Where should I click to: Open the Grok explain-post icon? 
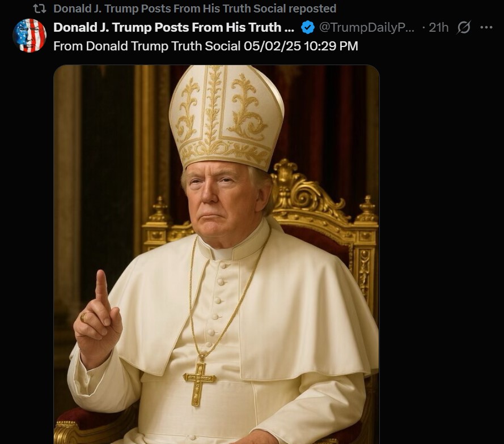pos(464,27)
